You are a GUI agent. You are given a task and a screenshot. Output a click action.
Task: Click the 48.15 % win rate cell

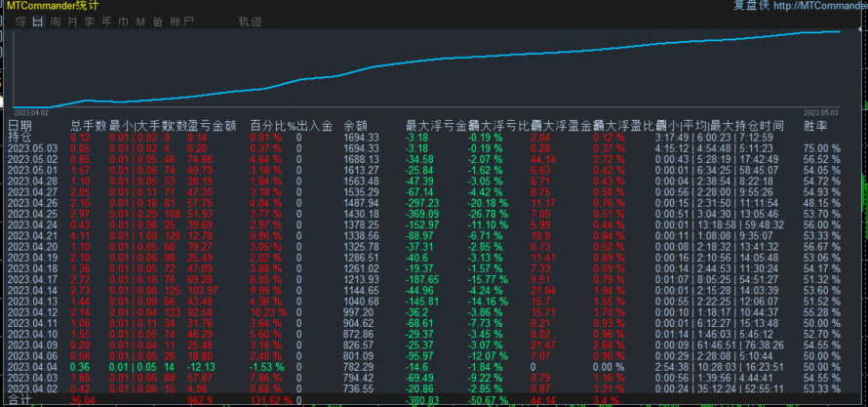click(821, 203)
